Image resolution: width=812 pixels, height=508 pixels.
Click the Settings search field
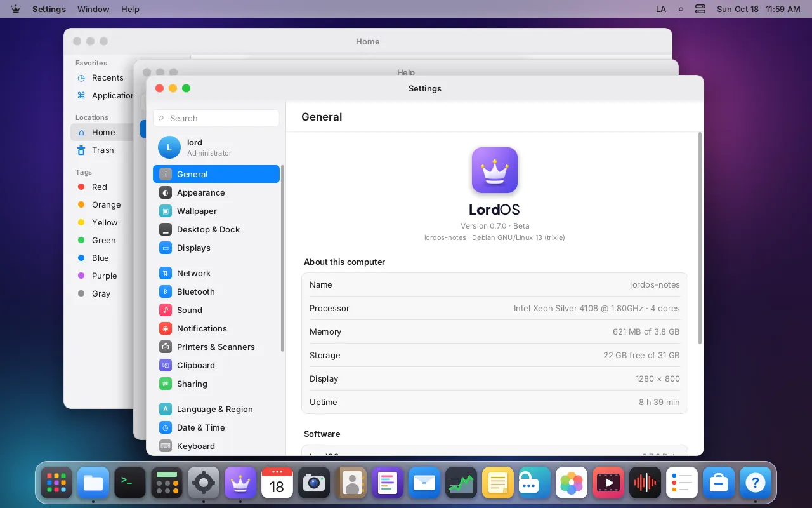click(x=216, y=118)
